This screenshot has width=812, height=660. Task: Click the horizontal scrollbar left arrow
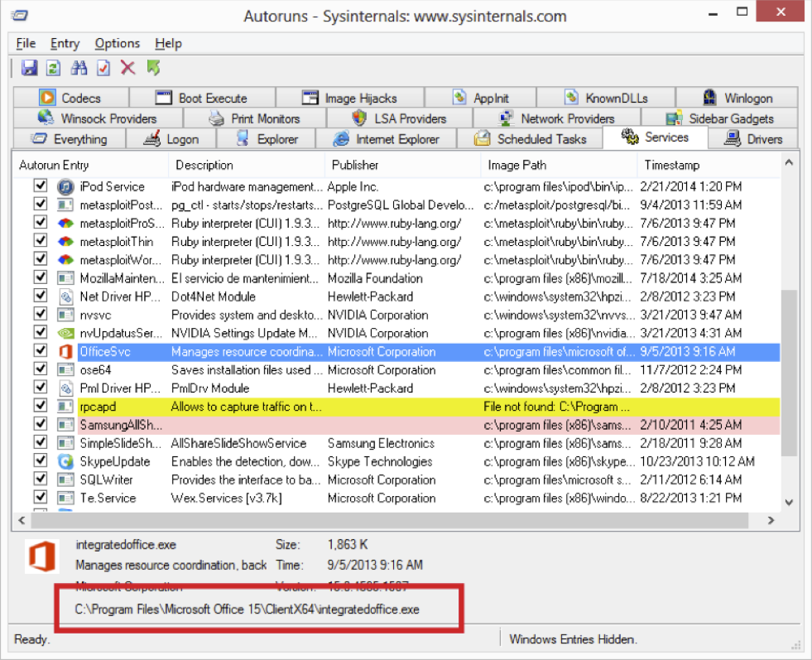(22, 521)
